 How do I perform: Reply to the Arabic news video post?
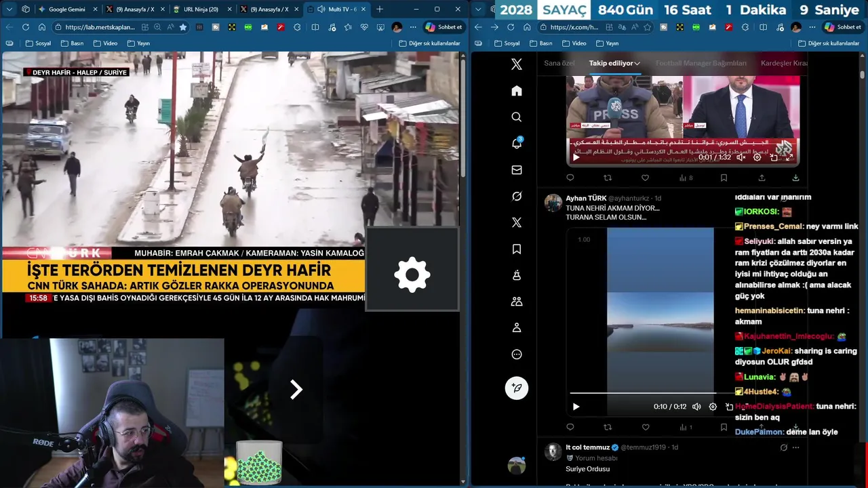click(570, 178)
